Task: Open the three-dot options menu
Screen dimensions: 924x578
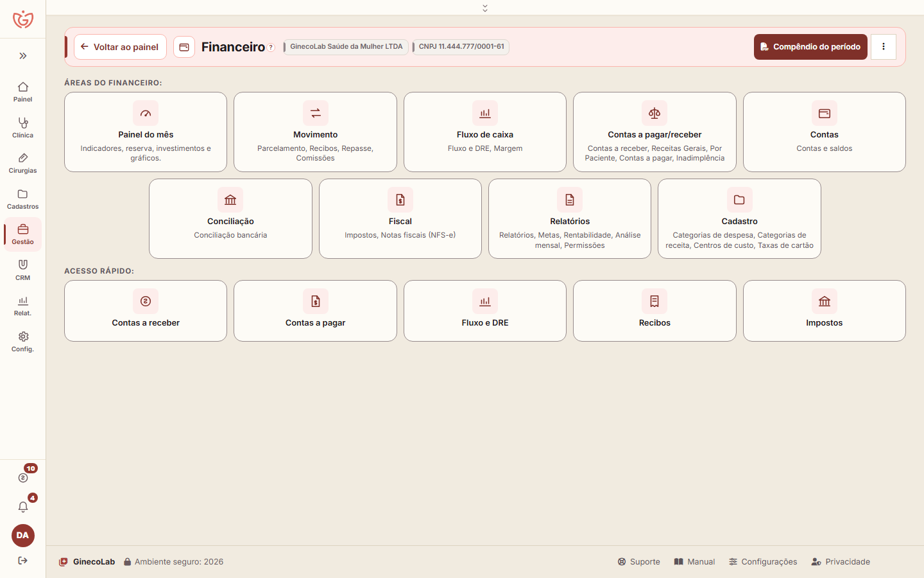Action: pyautogui.click(x=884, y=47)
